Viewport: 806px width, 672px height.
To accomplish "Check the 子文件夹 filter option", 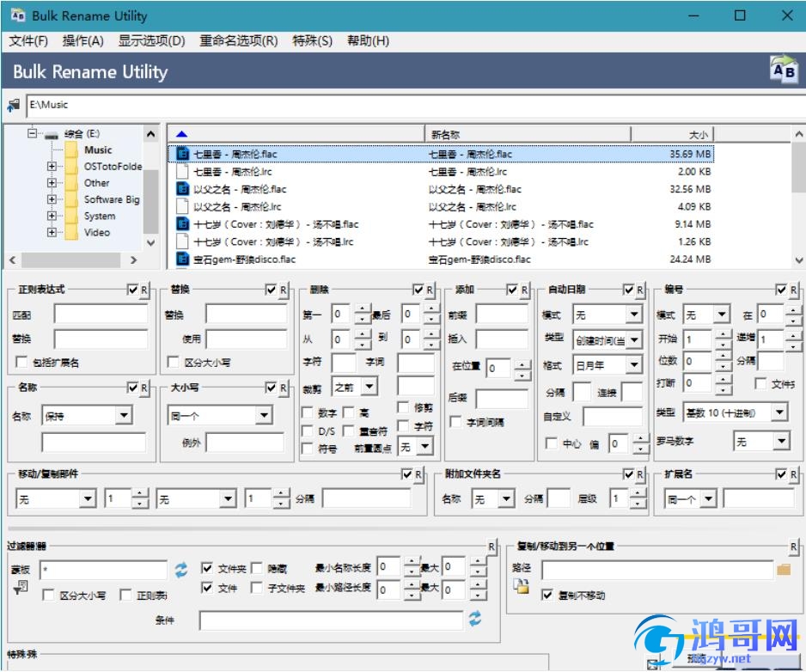I will tap(257, 587).
